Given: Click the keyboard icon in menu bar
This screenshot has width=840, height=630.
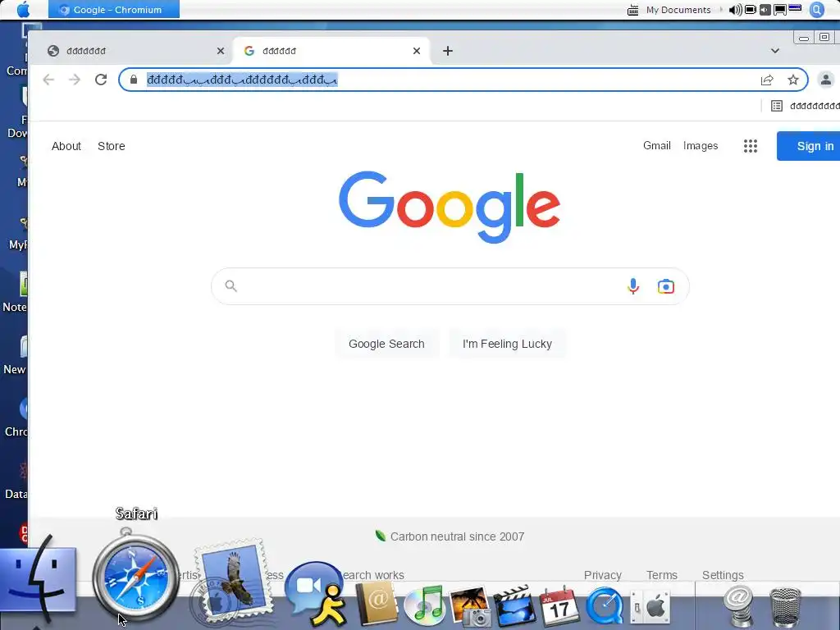Looking at the screenshot, I should pos(632,10).
